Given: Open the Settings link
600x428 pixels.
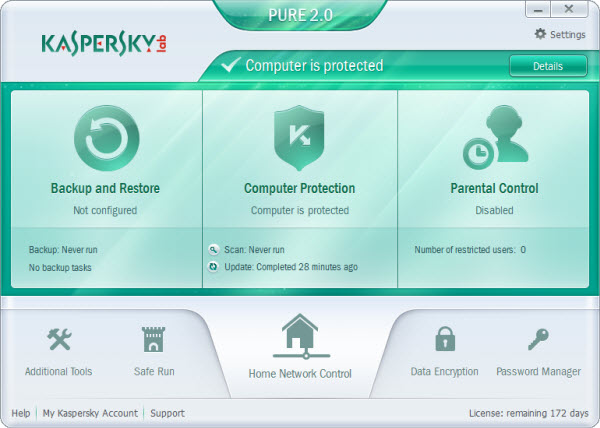Looking at the screenshot, I should click(x=567, y=34).
